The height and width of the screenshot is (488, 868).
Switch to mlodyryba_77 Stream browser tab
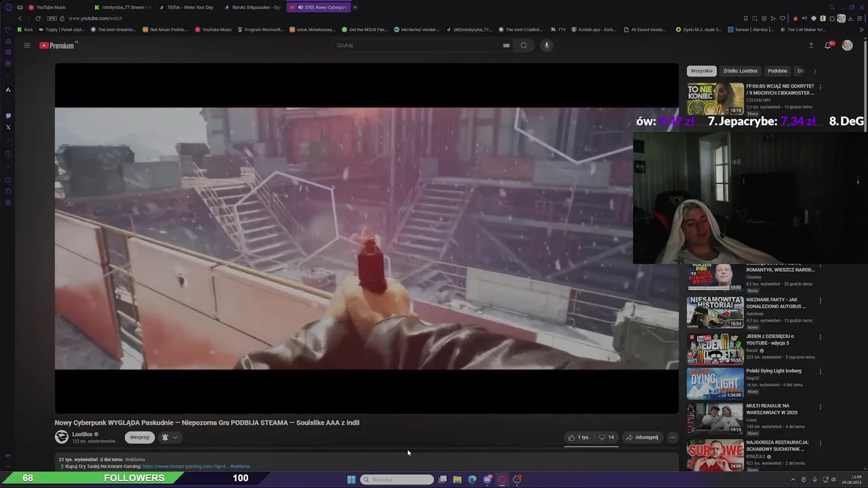[x=122, y=7]
